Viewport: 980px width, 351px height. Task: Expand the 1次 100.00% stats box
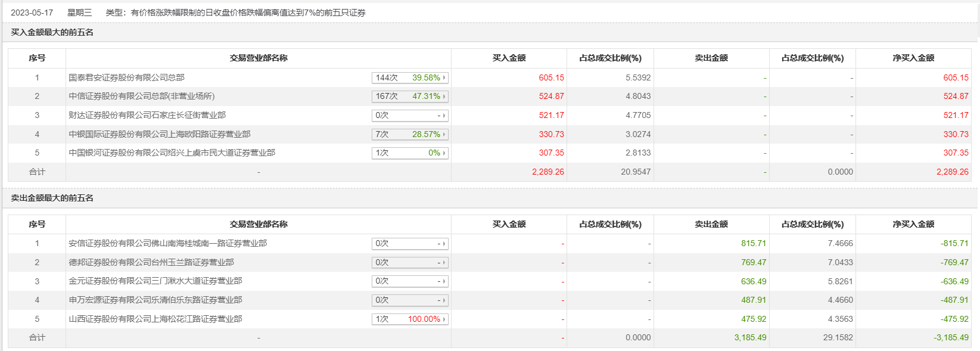pyautogui.click(x=410, y=319)
